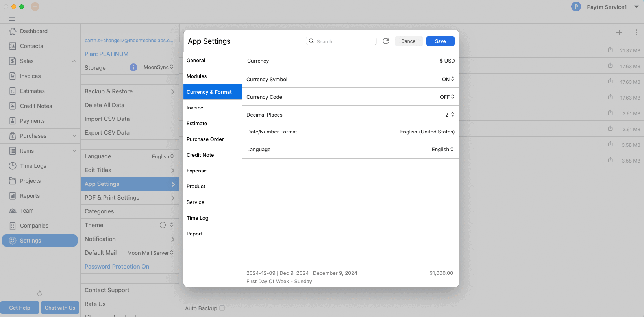Screen dimensions: 644x317
Task: Select the General tab
Action: pos(213,60)
